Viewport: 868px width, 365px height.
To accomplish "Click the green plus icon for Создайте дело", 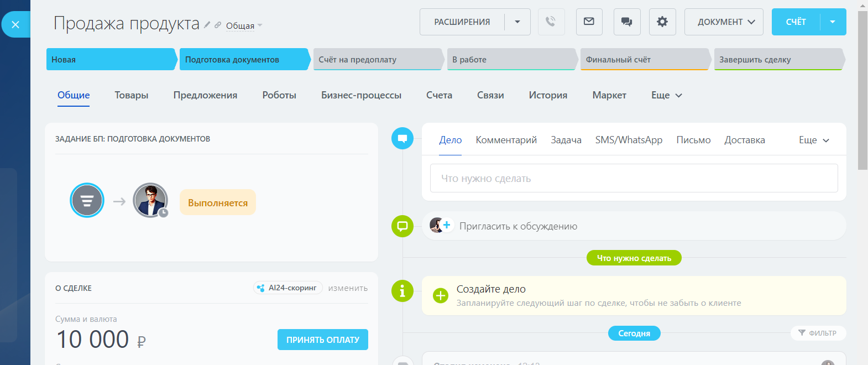I will click(441, 295).
